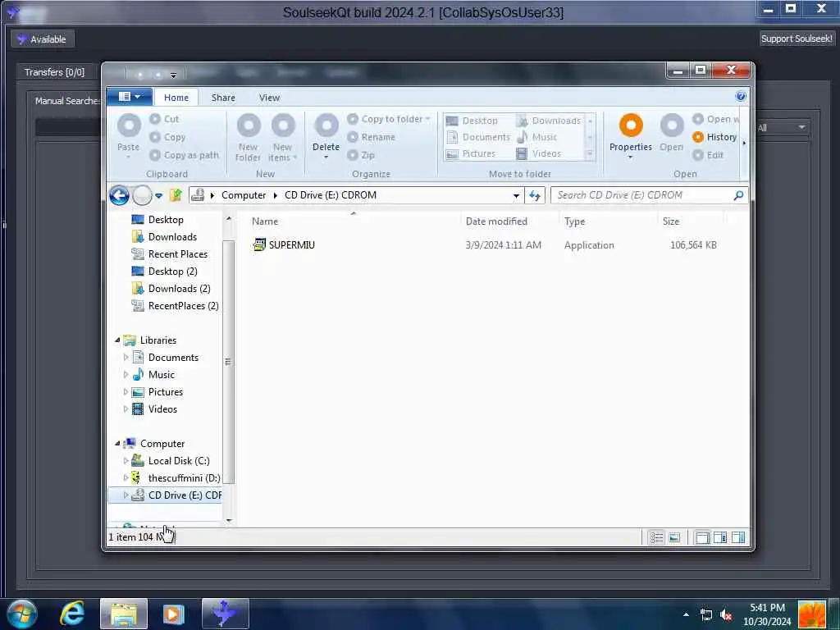
Task: Expand the Documents library node
Action: [126, 358]
